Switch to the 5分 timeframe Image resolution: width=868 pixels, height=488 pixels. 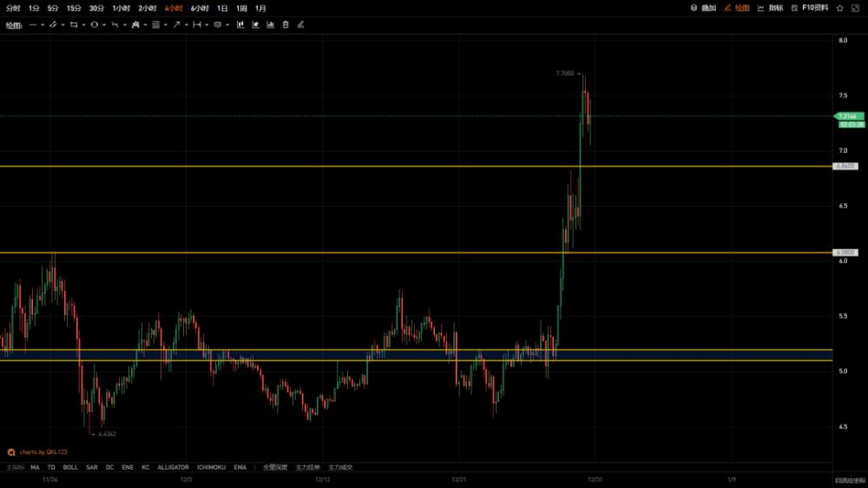pyautogui.click(x=53, y=9)
